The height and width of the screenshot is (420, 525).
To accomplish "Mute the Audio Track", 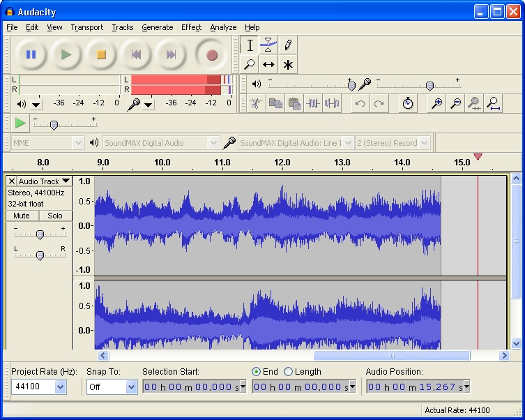I will coord(22,216).
